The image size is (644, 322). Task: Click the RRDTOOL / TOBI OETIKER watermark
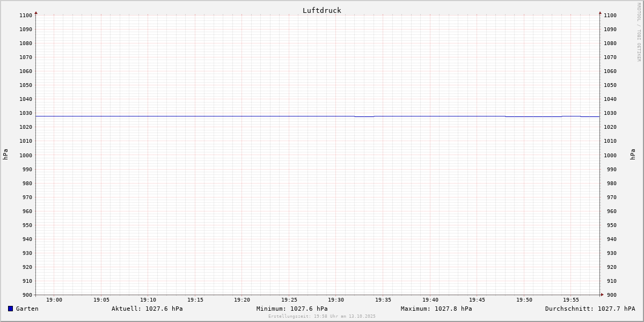pos(639,32)
